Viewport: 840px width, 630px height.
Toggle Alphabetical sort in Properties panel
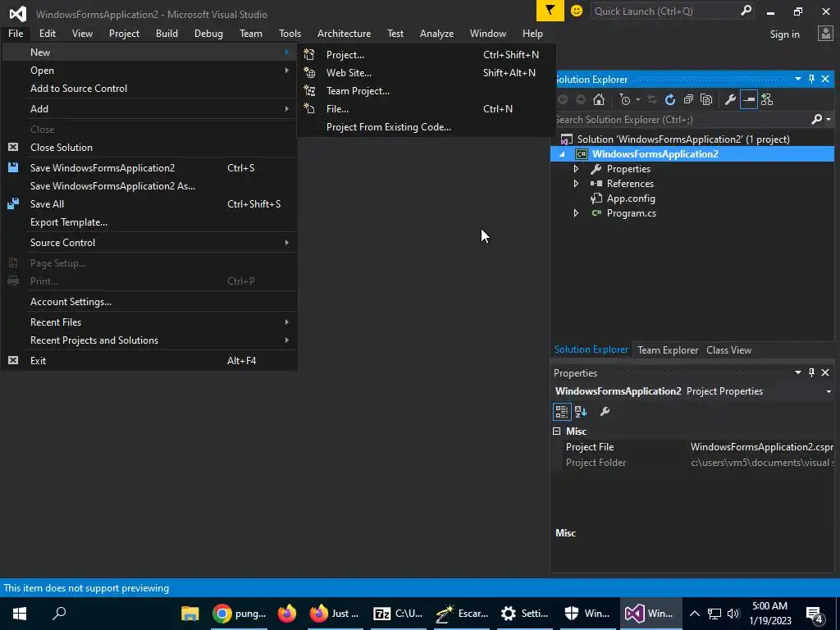point(581,412)
